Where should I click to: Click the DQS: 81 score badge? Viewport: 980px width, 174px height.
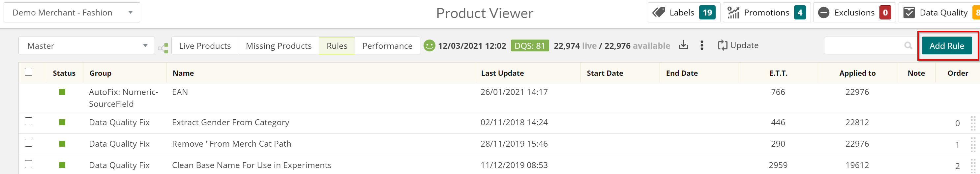(530, 46)
